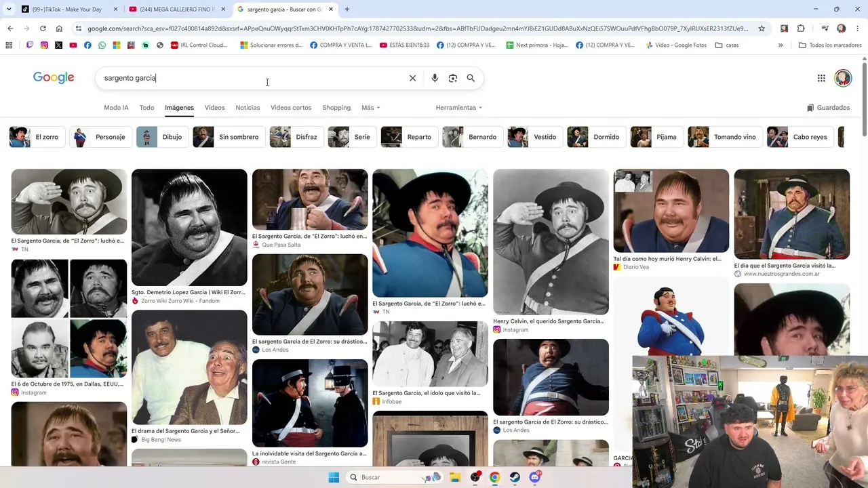Click the browser address bar URL
Screen dimensions: 868x488
[x=418, y=28]
